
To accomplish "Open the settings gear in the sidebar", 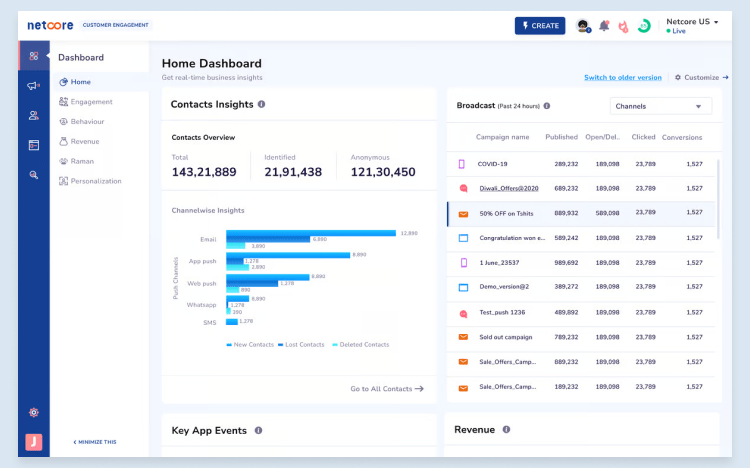I will click(x=33, y=412).
